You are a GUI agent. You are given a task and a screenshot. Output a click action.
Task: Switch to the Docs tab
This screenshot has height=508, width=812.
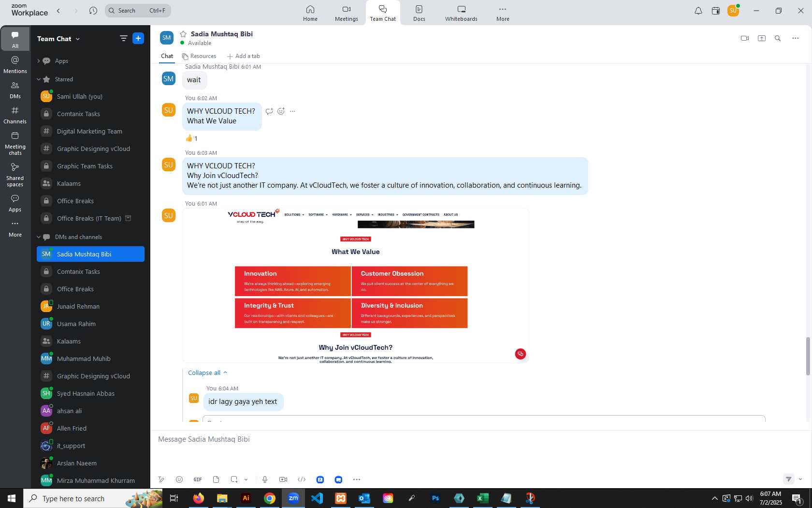click(419, 13)
